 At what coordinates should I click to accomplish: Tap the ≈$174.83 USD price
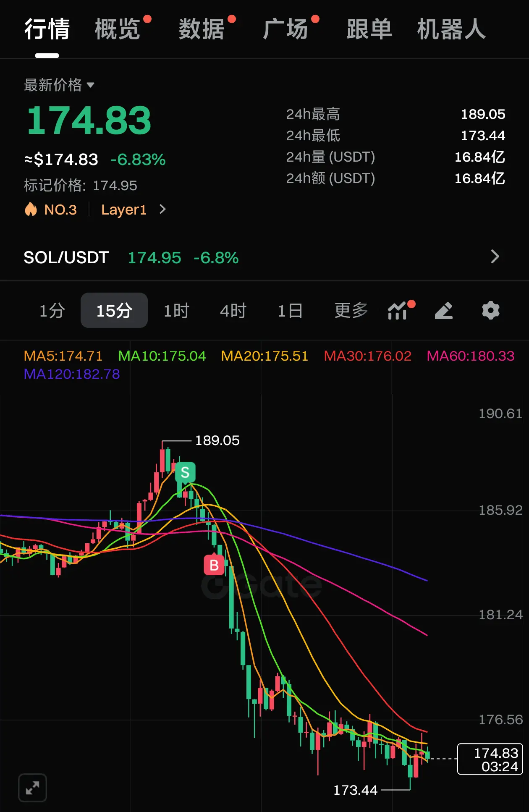coord(61,160)
